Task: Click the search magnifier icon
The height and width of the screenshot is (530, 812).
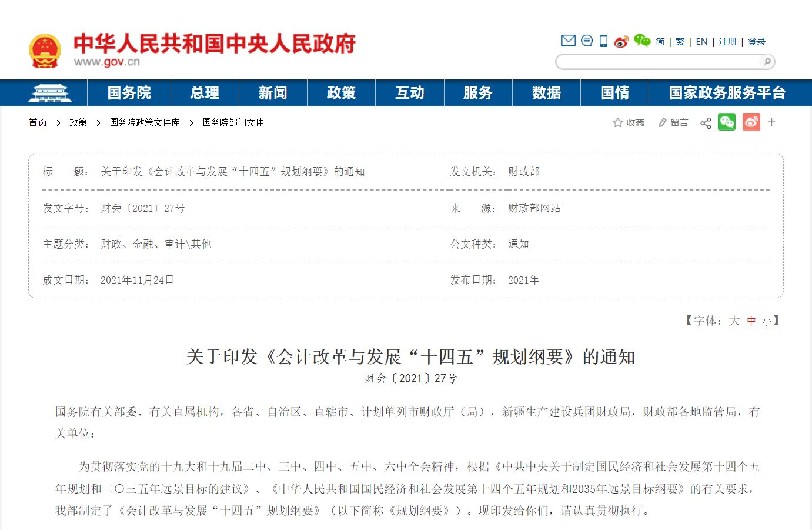Action: pyautogui.click(x=767, y=61)
